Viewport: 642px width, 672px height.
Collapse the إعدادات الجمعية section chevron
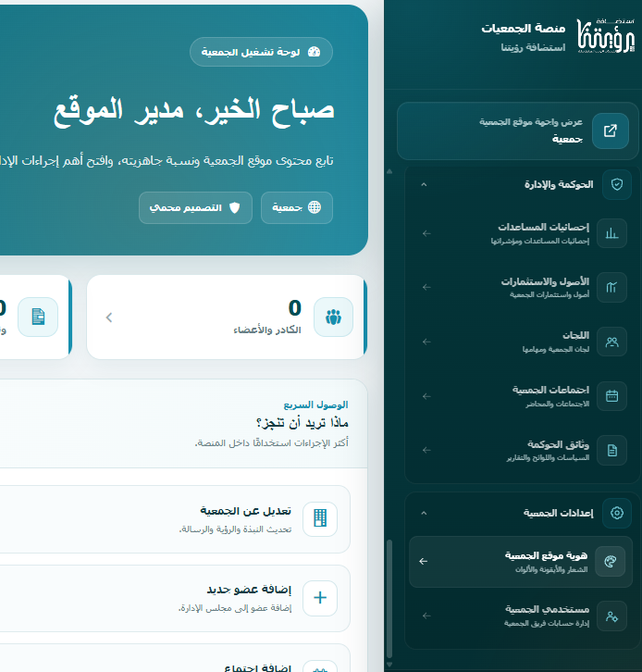point(424,513)
